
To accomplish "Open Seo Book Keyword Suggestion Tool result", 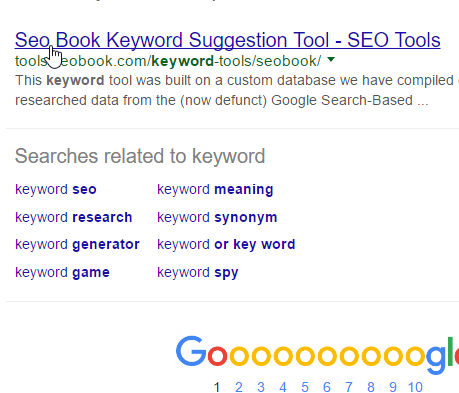I will coord(228,40).
